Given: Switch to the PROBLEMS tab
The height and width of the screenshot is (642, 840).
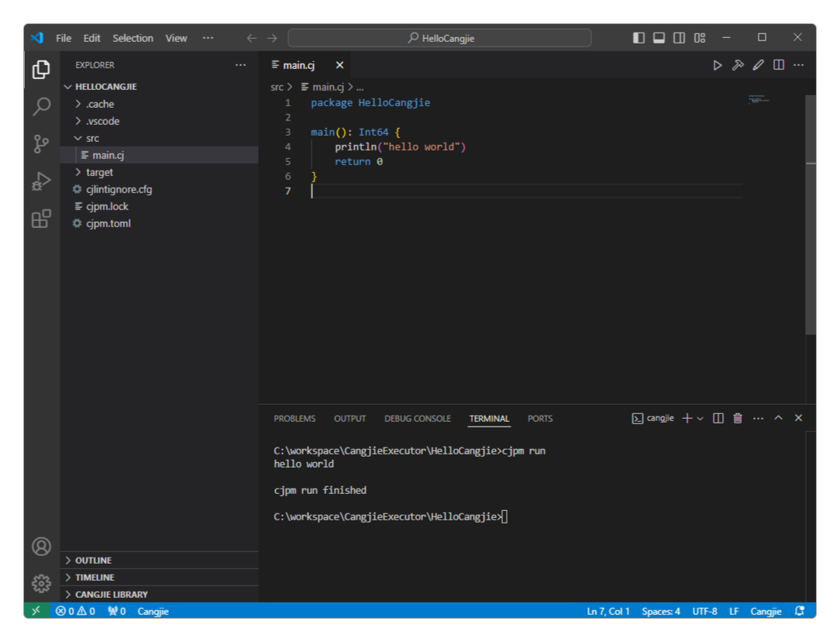Looking at the screenshot, I should (294, 419).
